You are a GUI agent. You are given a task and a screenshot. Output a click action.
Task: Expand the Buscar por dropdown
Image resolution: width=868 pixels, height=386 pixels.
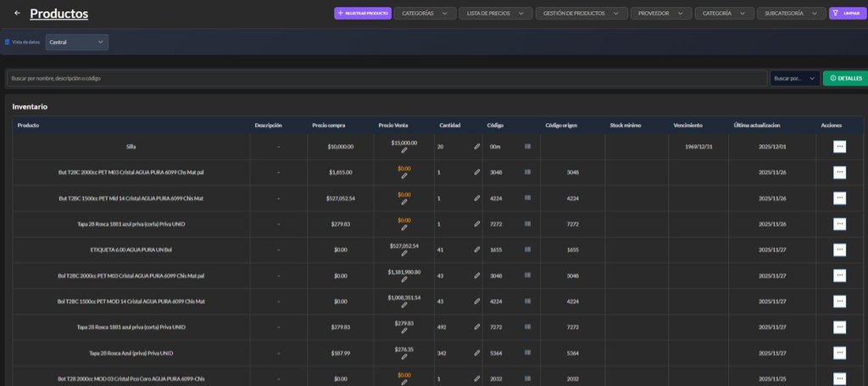point(794,78)
